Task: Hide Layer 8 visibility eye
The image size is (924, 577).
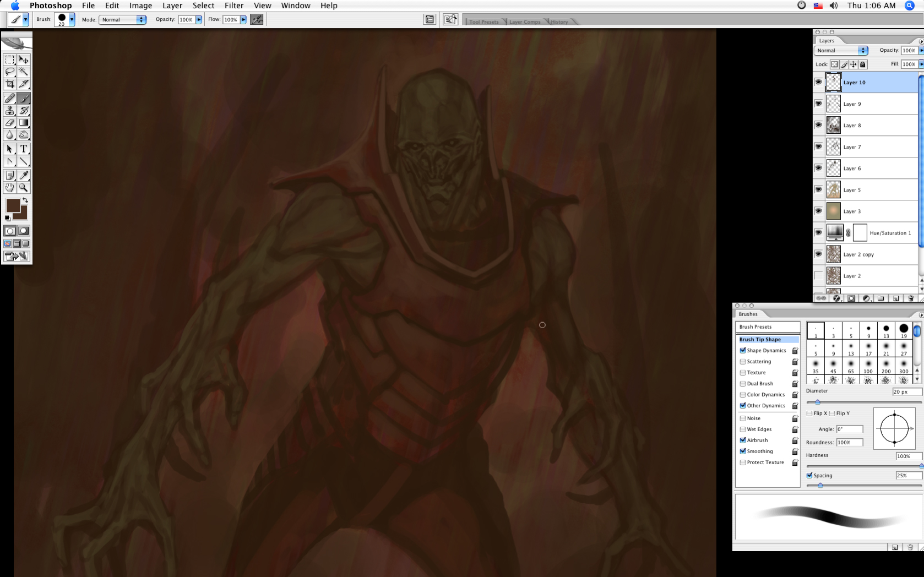Action: coord(818,125)
